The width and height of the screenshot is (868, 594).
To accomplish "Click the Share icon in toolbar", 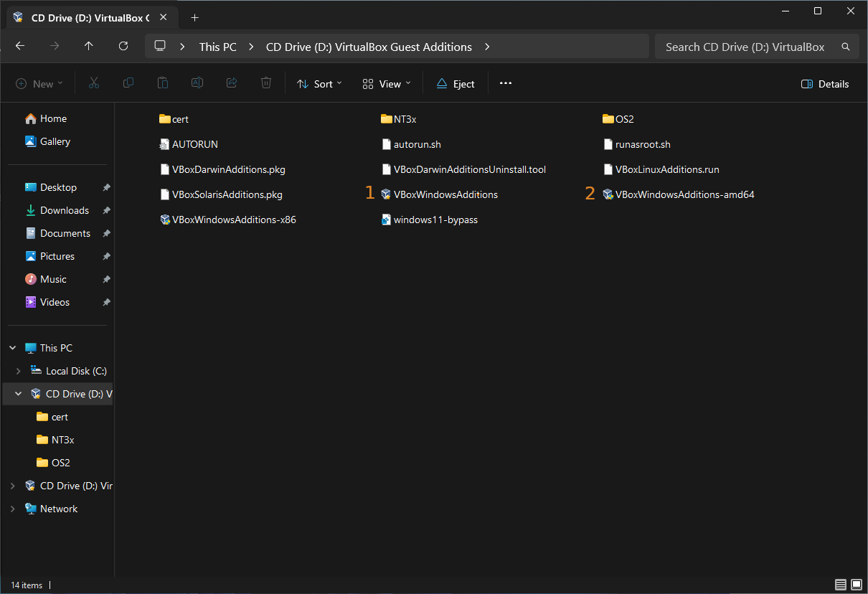I will (x=232, y=83).
